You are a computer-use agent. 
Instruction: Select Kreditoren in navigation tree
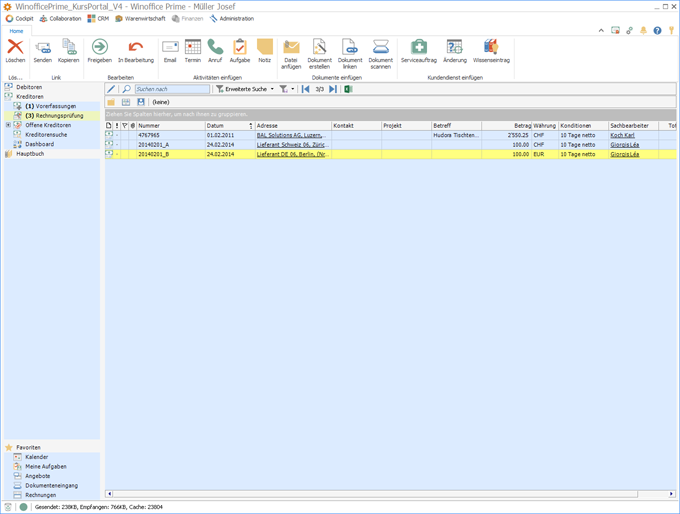click(30, 97)
